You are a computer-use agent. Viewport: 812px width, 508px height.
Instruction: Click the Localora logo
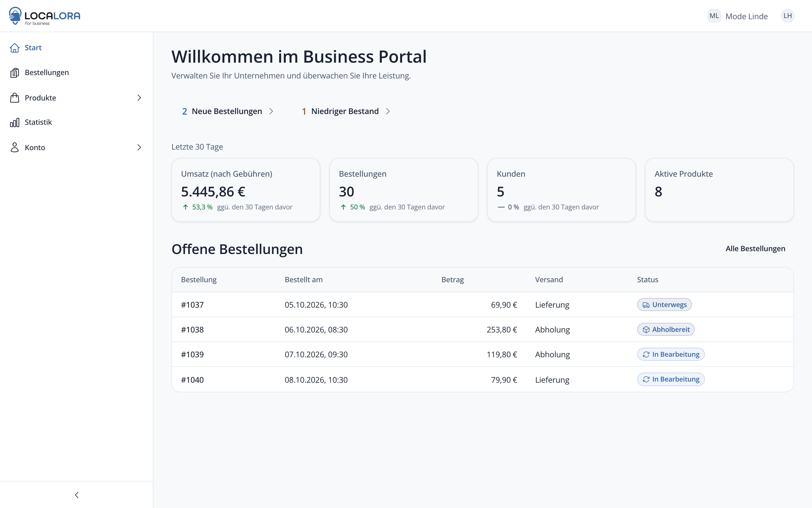coord(45,16)
